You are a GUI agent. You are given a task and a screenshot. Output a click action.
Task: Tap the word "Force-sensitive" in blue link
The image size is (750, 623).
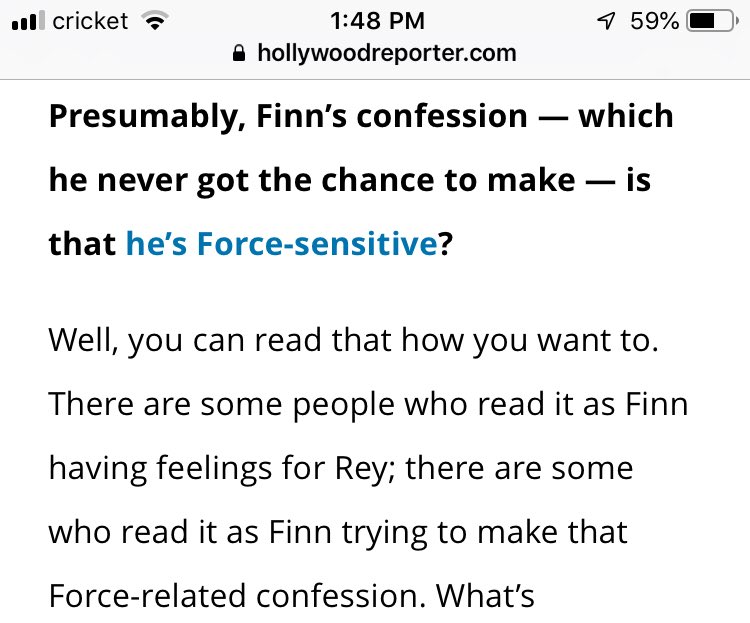click(x=317, y=244)
